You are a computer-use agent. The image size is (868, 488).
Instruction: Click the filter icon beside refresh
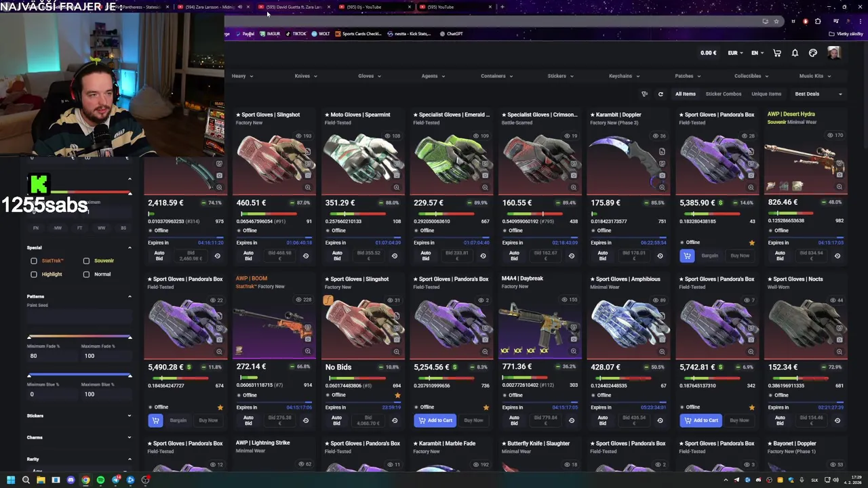644,94
